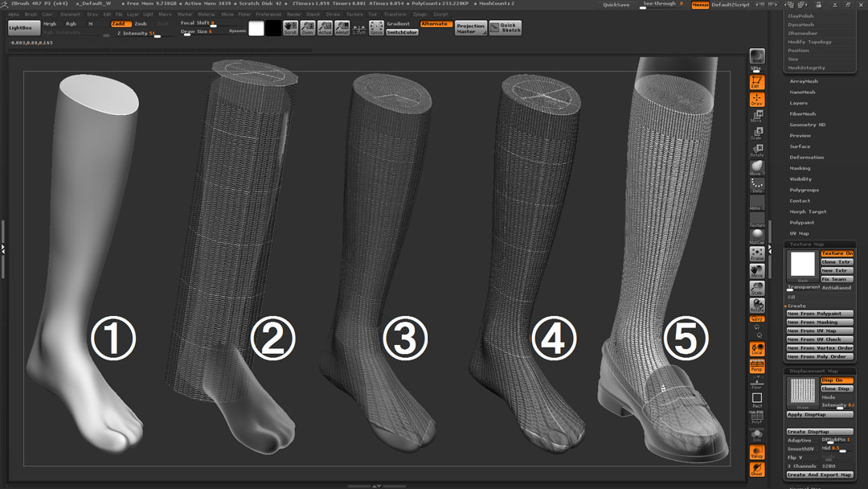Toggle PolyF wireframe display icon
Viewport: 868px width, 489px height.
757,417
